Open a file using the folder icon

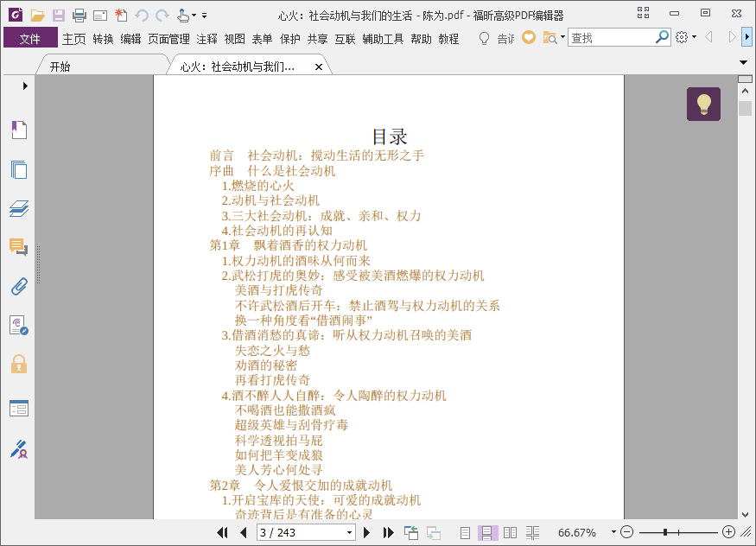(x=38, y=16)
